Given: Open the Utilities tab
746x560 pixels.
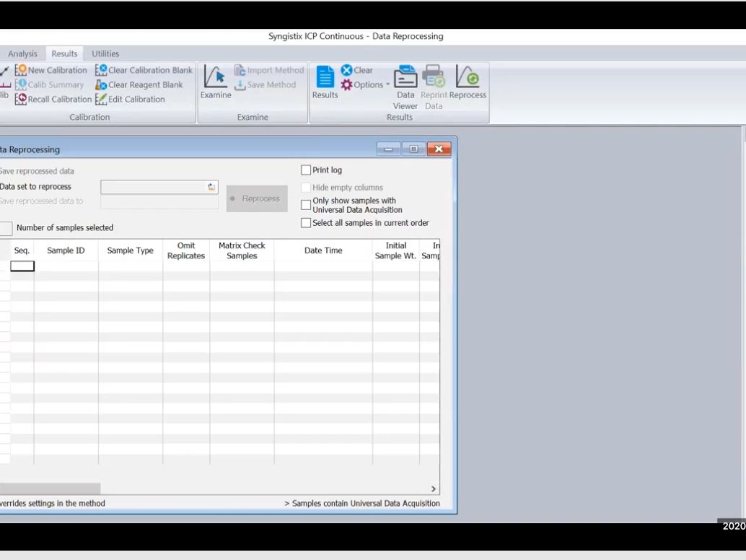Looking at the screenshot, I should point(105,54).
